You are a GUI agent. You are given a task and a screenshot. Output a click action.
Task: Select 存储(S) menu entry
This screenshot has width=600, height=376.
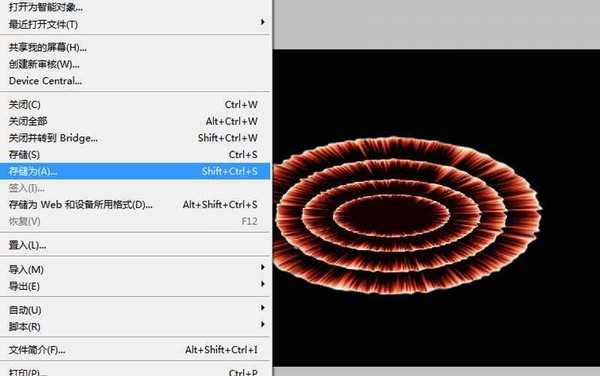click(135, 155)
